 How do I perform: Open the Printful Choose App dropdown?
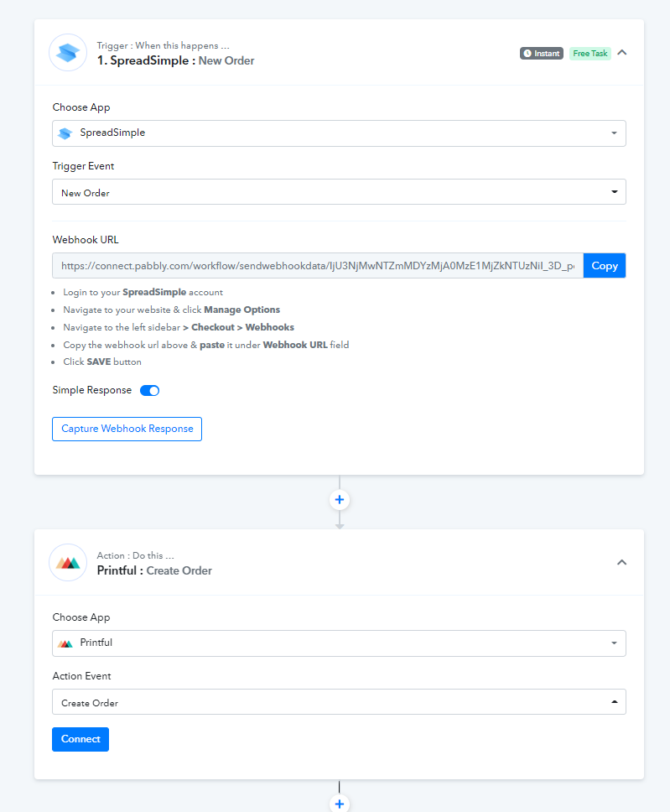[339, 643]
